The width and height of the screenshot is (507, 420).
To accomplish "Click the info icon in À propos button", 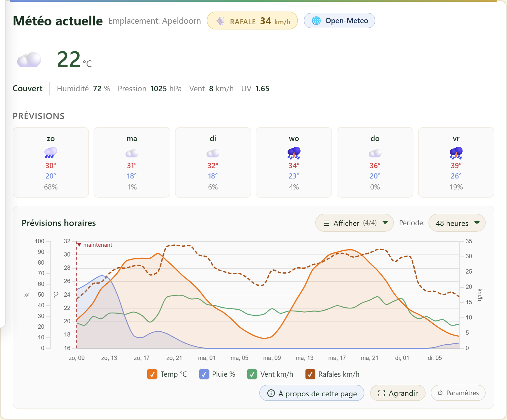I will 271,393.
